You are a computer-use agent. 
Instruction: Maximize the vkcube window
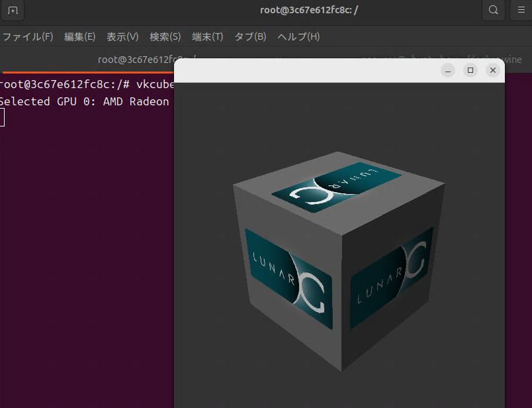tap(470, 70)
